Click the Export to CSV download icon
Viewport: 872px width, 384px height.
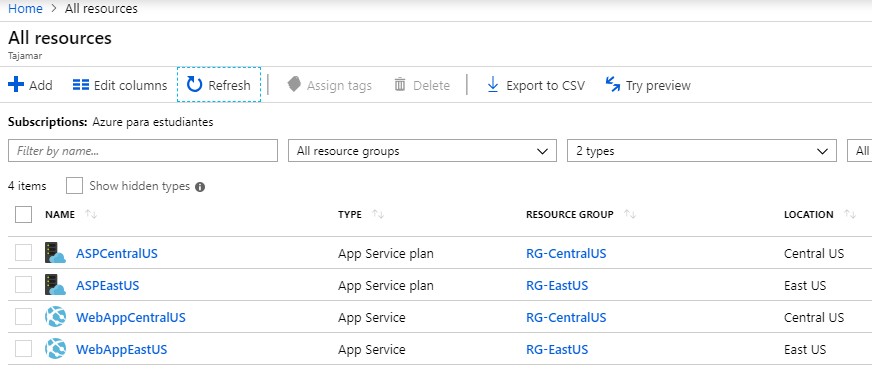point(493,85)
